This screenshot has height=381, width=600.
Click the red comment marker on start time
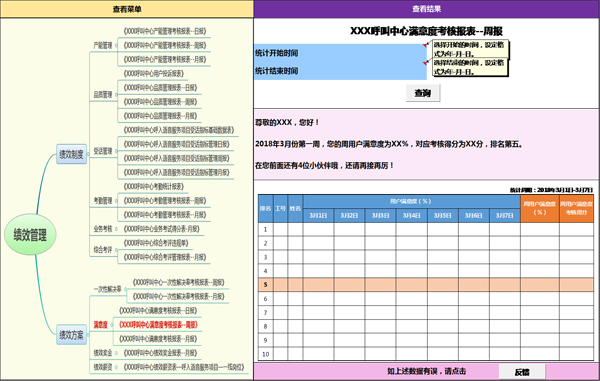pyautogui.click(x=425, y=46)
